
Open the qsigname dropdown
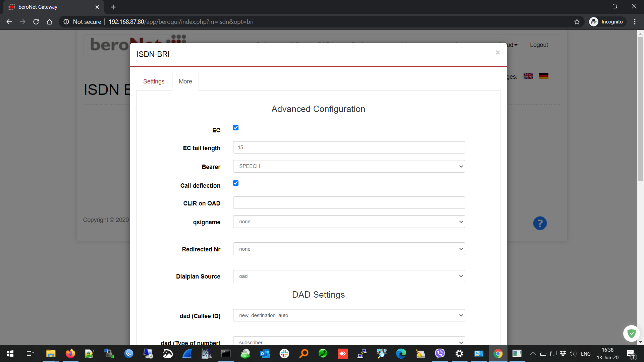pos(349,222)
